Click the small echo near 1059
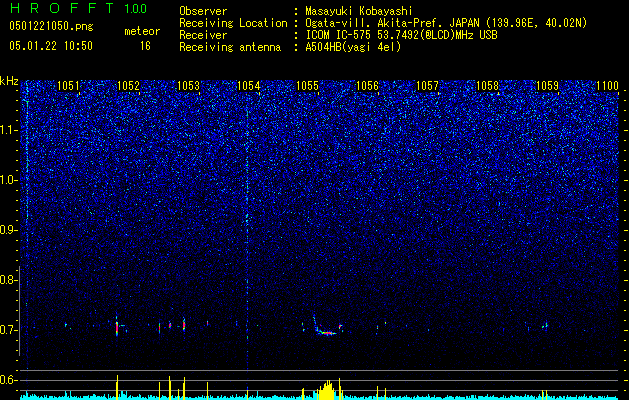This screenshot has width=629, height=400. (x=546, y=325)
